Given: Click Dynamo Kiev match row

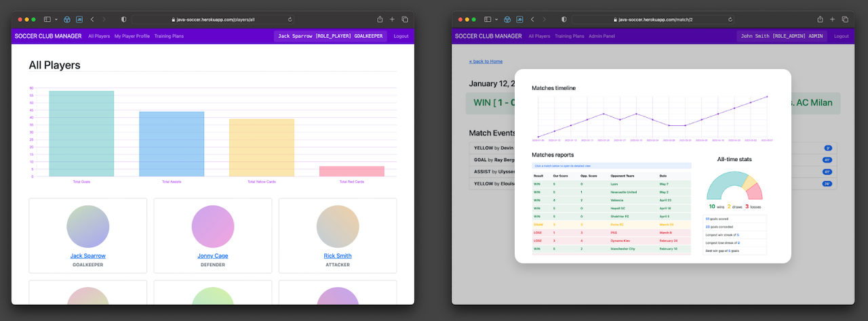Looking at the screenshot, I should (611, 240).
